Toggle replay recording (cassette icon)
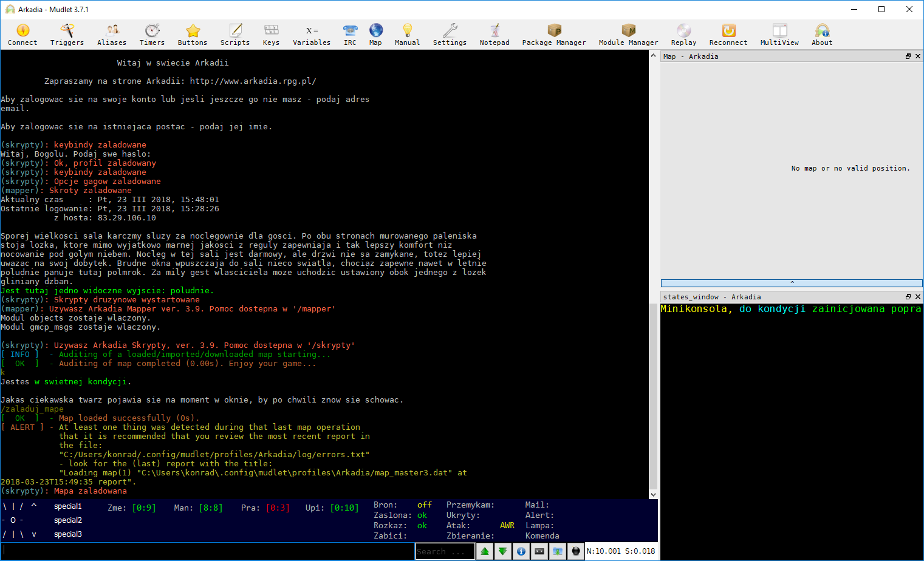 [x=539, y=551]
